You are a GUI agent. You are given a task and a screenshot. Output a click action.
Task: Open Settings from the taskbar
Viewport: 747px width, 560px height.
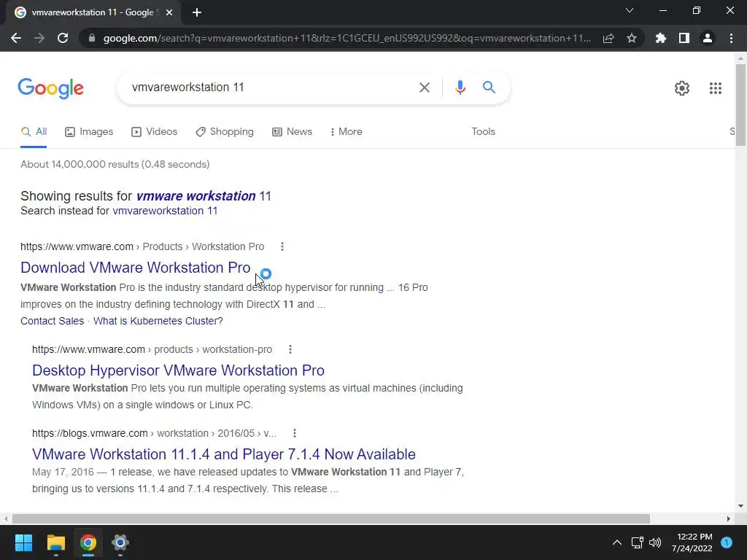point(120,542)
